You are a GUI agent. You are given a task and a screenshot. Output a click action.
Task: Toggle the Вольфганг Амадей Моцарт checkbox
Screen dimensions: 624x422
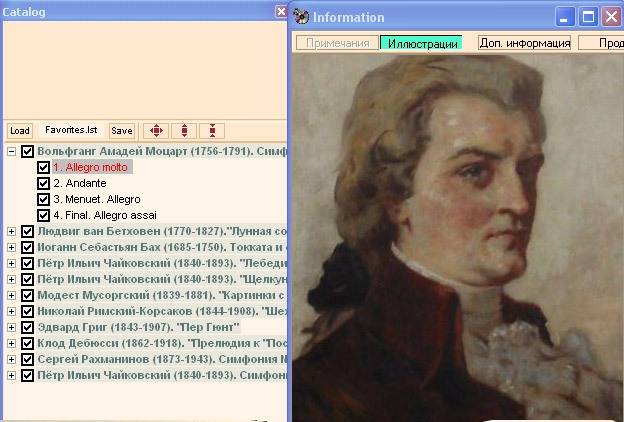pos(27,152)
